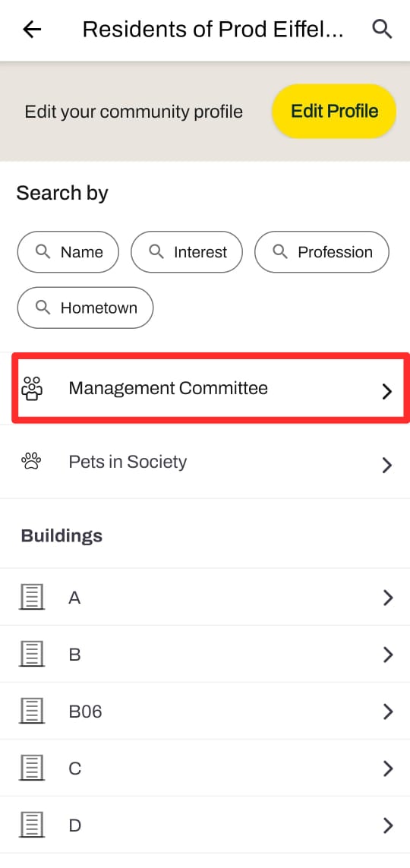
Task: Click the Edit Profile button
Action: (x=334, y=112)
